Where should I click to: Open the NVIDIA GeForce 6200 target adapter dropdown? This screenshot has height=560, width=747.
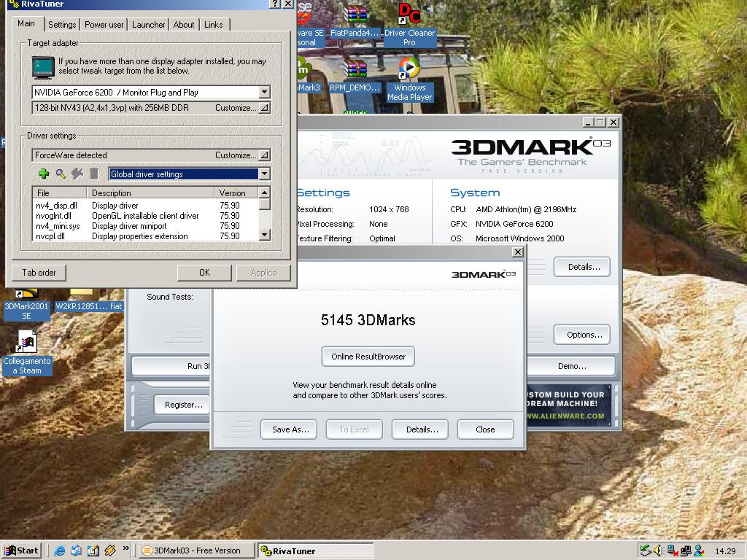tap(264, 92)
